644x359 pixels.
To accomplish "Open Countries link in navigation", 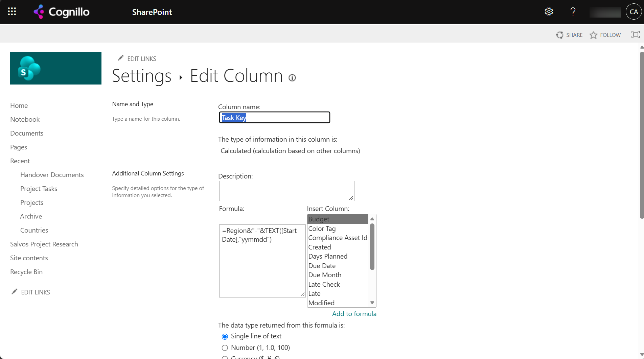I will click(34, 230).
